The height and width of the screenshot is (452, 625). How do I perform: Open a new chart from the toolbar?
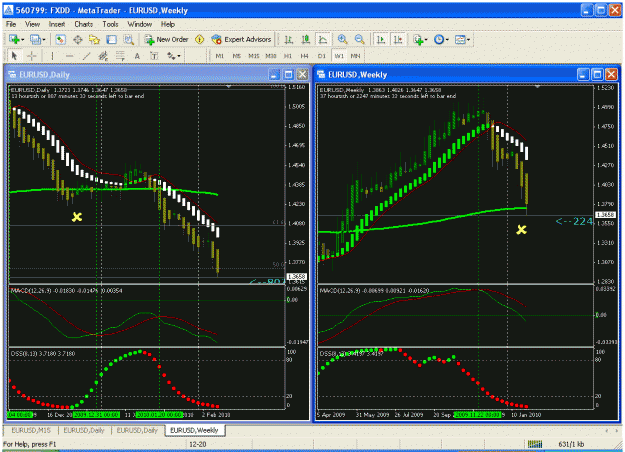14,39
